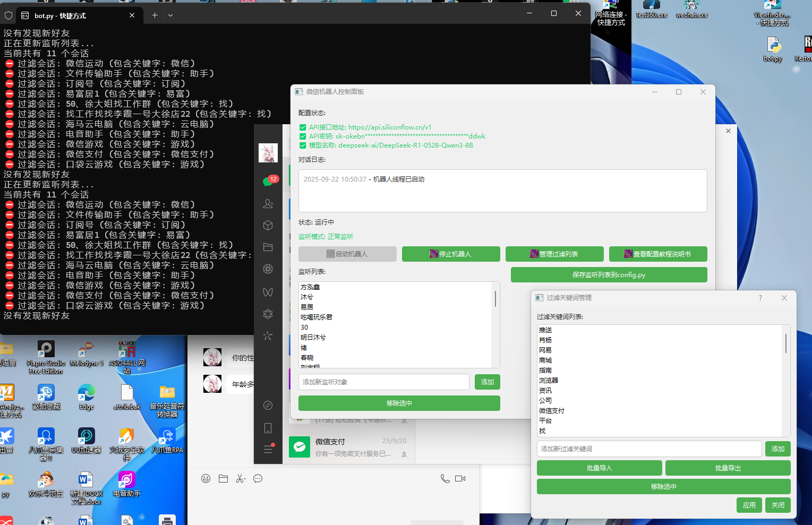812x525 pixels.
Task: Click the filter keyword list scrollbar
Action: click(x=785, y=344)
